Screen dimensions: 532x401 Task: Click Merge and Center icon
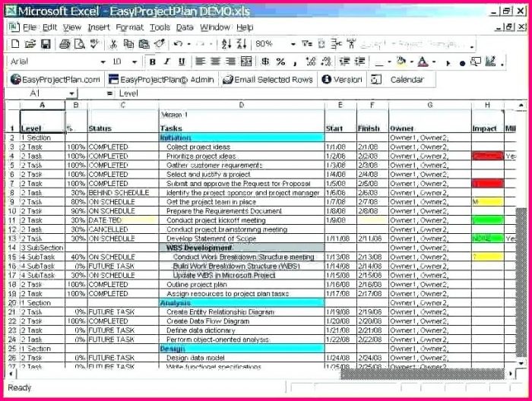[246, 62]
